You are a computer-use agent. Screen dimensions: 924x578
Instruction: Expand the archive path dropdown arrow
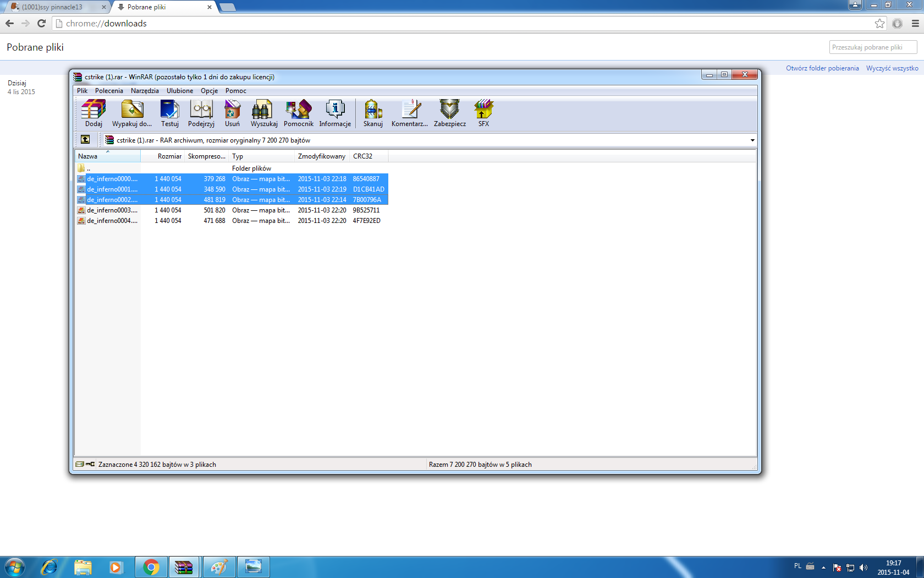pyautogui.click(x=752, y=140)
